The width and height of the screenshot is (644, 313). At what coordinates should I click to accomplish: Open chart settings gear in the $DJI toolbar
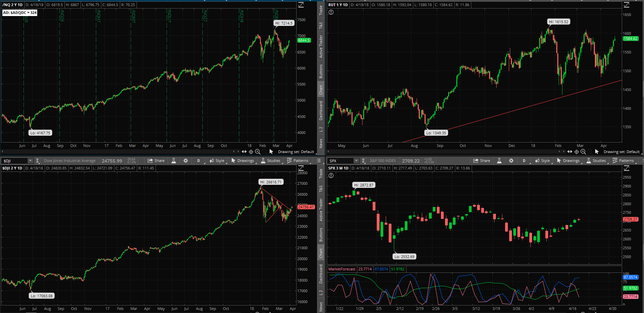pyautogui.click(x=186, y=161)
